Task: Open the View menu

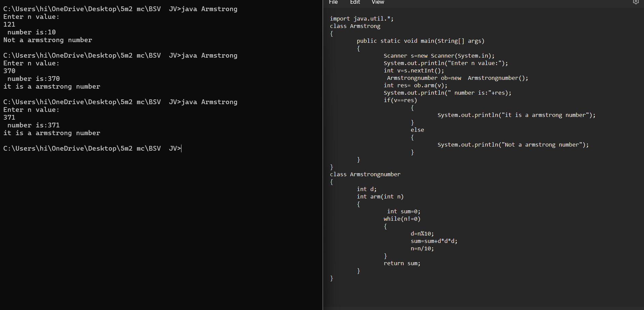Action: coord(377,2)
